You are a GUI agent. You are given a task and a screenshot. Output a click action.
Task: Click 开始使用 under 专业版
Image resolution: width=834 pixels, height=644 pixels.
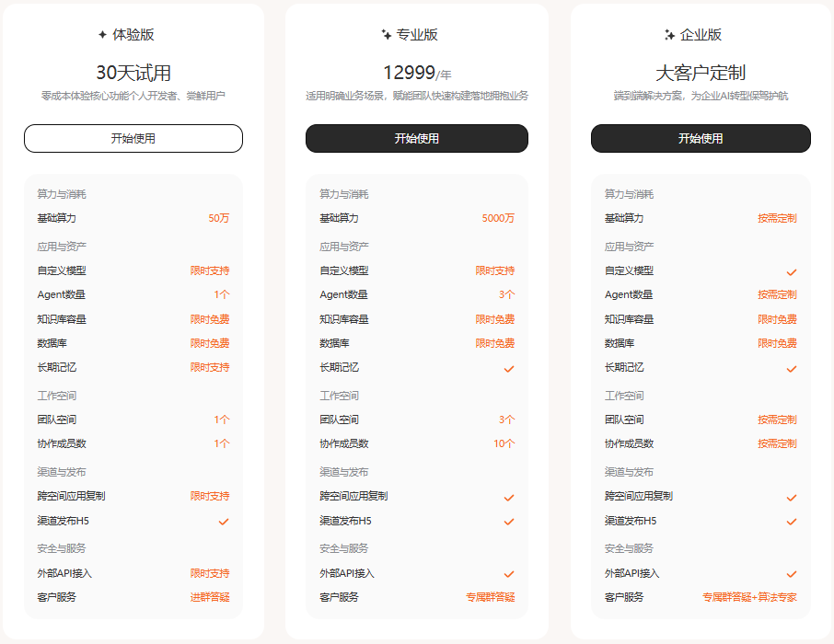pos(417,138)
